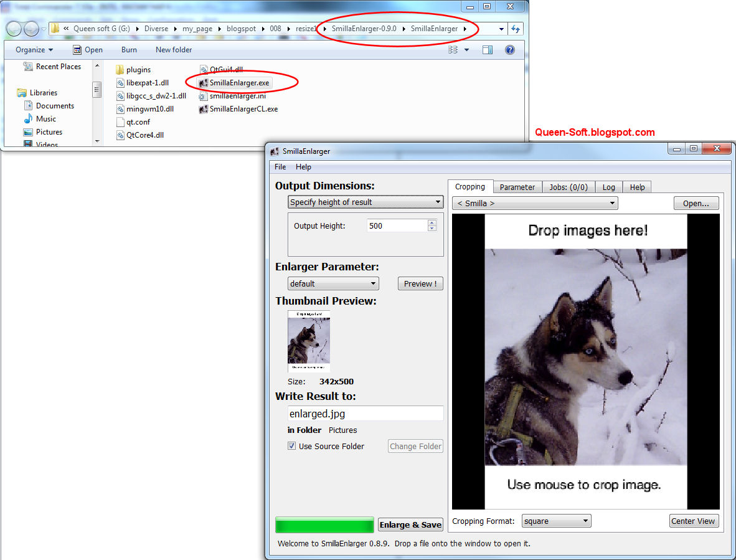
Task: Switch to the Log tab
Action: pos(609,187)
